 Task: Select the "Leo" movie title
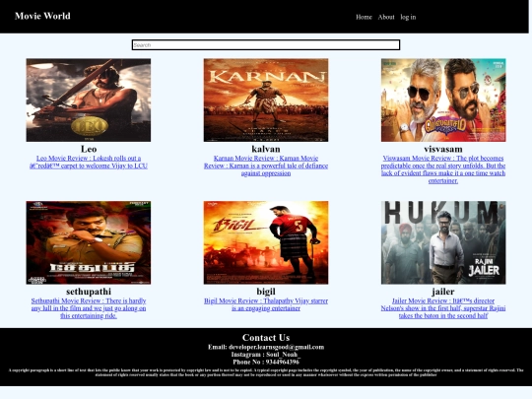pos(89,149)
